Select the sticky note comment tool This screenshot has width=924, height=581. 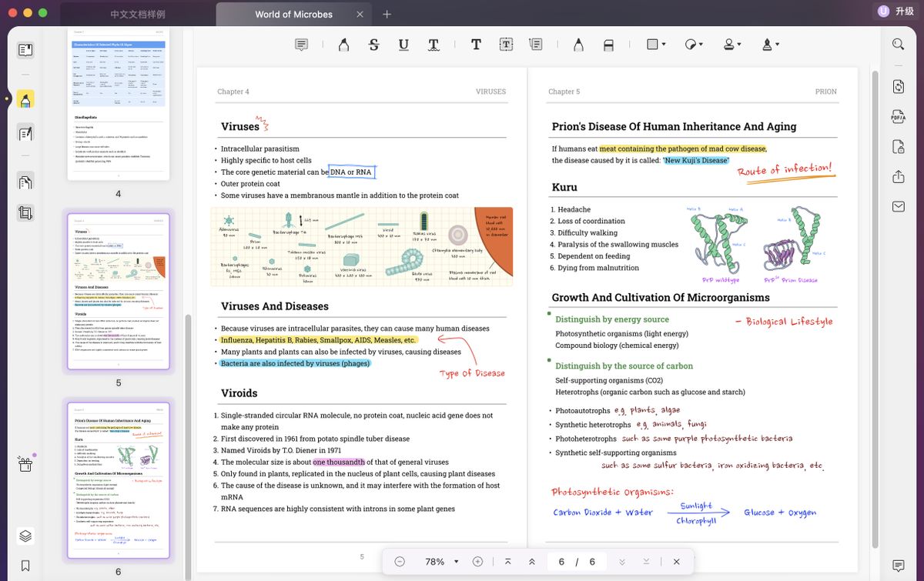point(301,45)
